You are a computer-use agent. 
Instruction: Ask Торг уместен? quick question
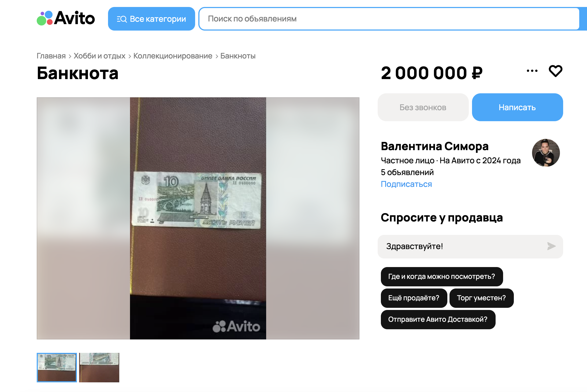(x=481, y=298)
